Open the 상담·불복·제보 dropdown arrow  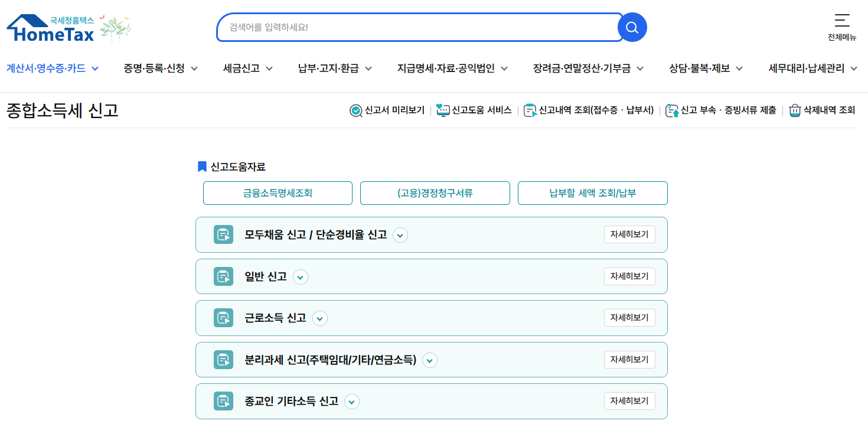point(740,69)
